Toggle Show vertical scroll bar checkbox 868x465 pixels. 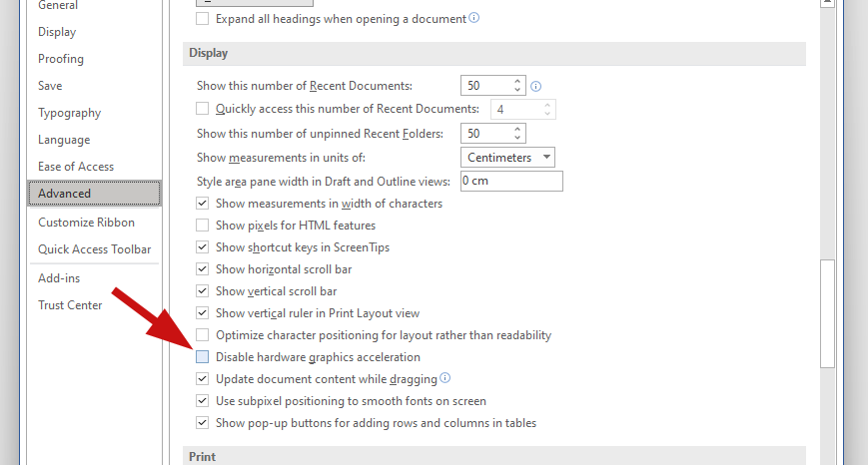[202, 290]
